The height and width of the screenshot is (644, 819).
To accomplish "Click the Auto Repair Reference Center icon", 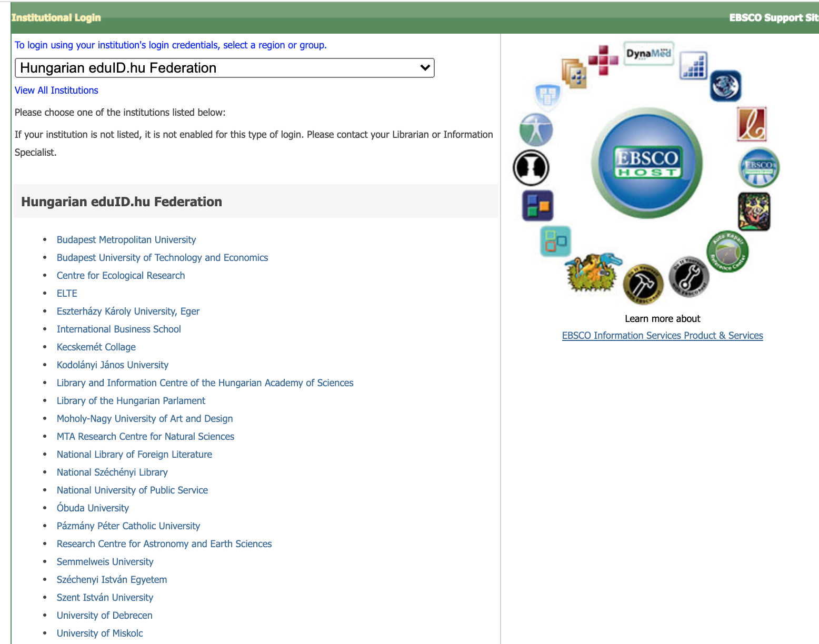I will 727,251.
